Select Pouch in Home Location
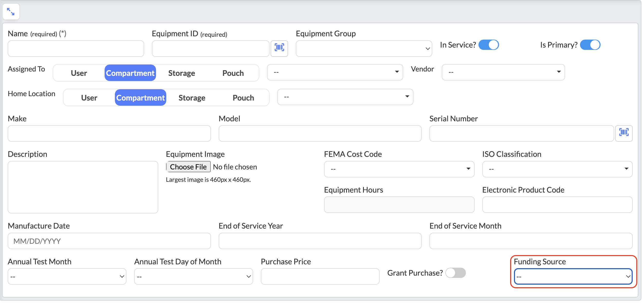Image resolution: width=644 pixels, height=307 pixels. (243, 98)
